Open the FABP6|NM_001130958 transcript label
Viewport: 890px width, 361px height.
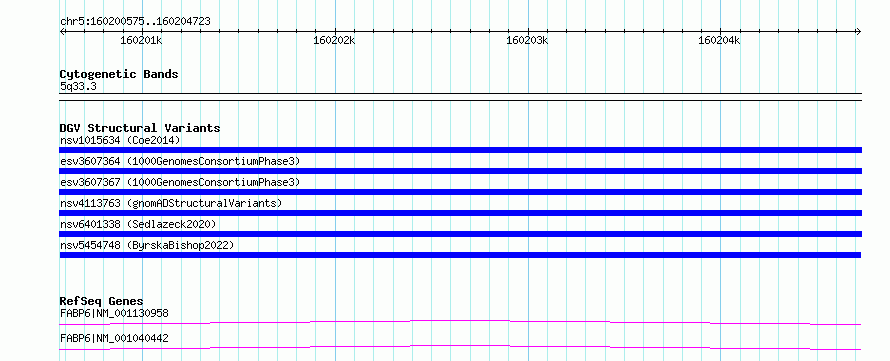click(x=114, y=313)
